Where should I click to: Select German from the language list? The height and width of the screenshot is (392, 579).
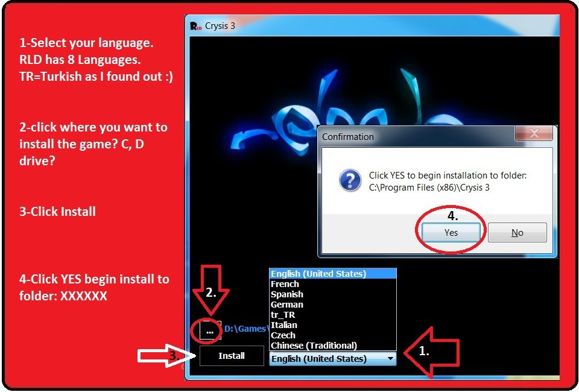point(333,305)
